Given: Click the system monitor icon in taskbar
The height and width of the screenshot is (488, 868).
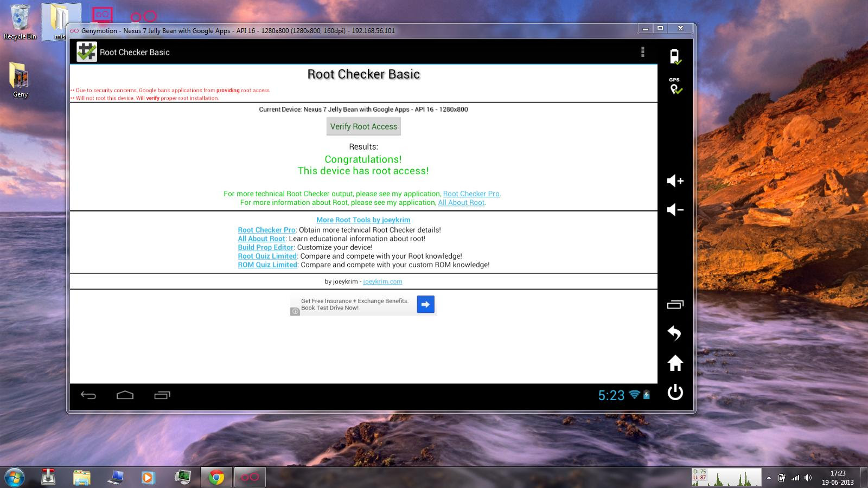Looking at the screenshot, I should 183,477.
